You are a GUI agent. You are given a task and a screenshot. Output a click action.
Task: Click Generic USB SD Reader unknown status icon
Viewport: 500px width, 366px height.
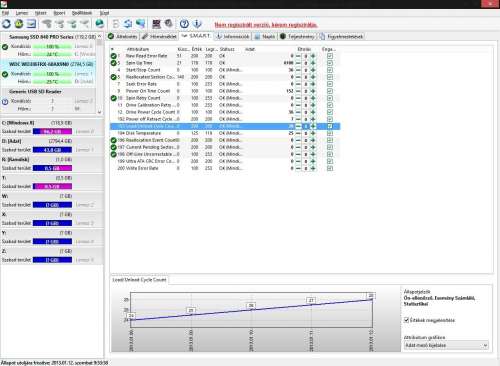point(5,102)
